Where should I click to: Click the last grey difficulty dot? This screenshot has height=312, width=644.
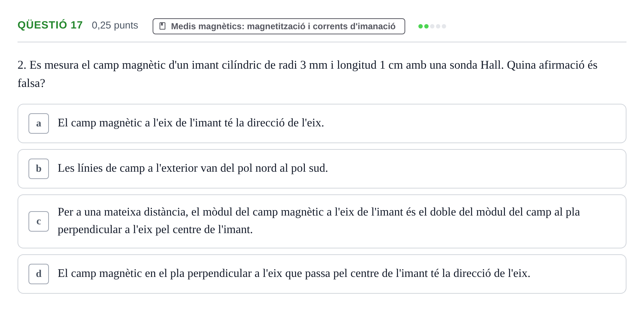[x=444, y=26]
